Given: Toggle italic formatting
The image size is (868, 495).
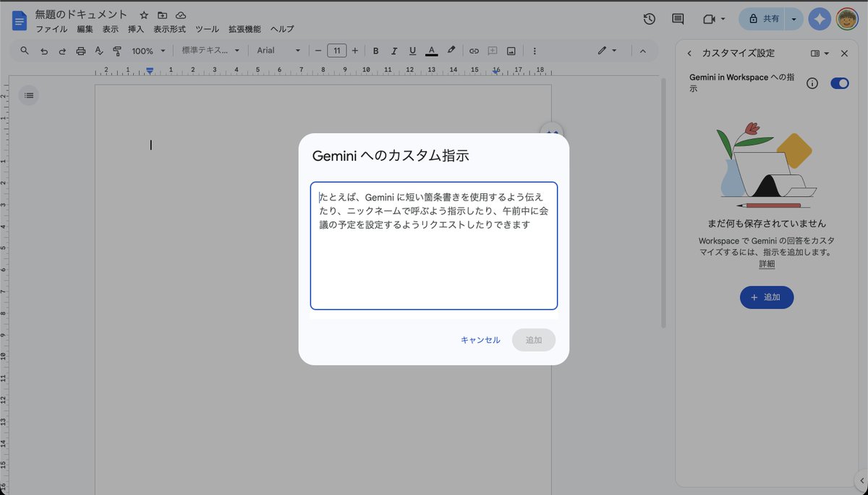Looking at the screenshot, I should 394,51.
